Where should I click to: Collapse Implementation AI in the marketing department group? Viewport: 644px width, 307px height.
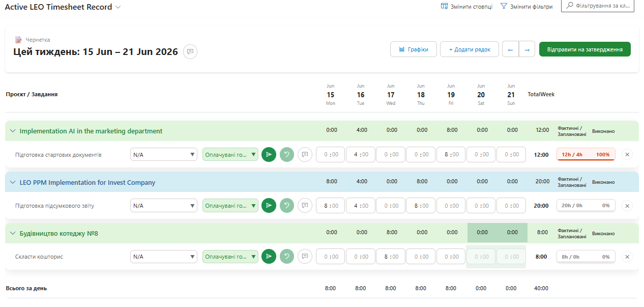pyautogui.click(x=13, y=131)
